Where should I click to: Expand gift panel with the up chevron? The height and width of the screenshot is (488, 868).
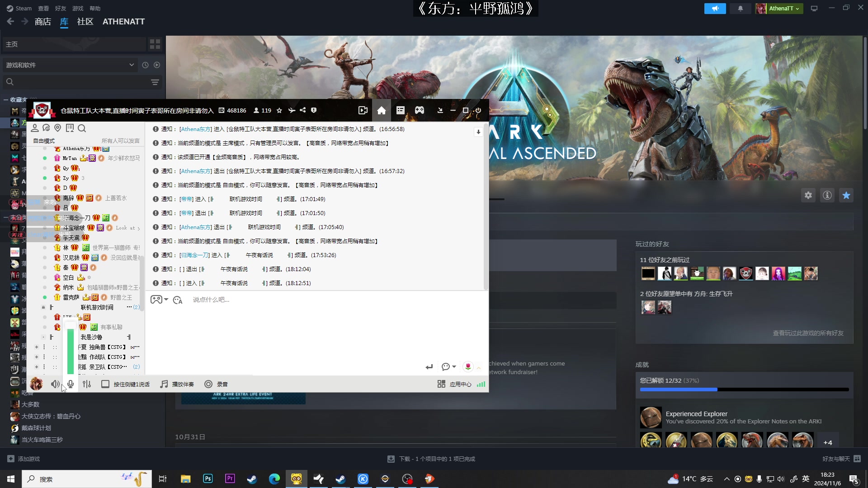[479, 367]
